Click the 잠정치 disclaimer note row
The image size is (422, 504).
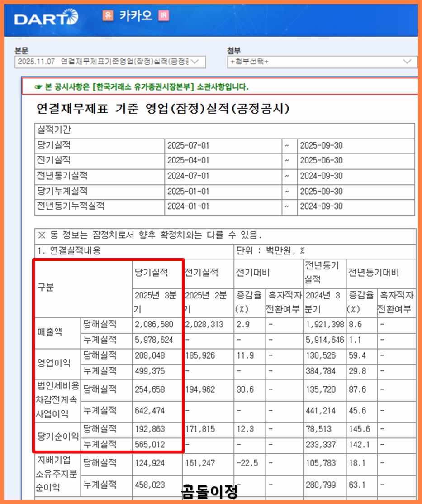[225, 235]
